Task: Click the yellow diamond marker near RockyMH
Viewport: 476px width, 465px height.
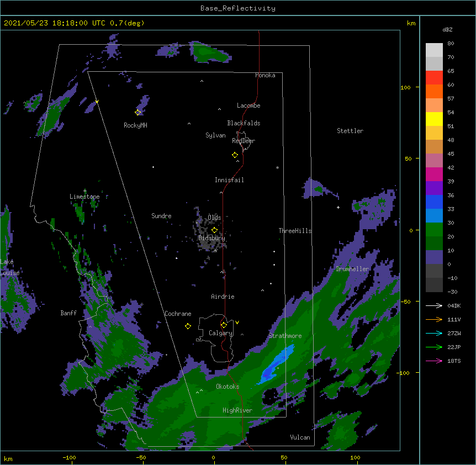Action: pyautogui.click(x=138, y=113)
